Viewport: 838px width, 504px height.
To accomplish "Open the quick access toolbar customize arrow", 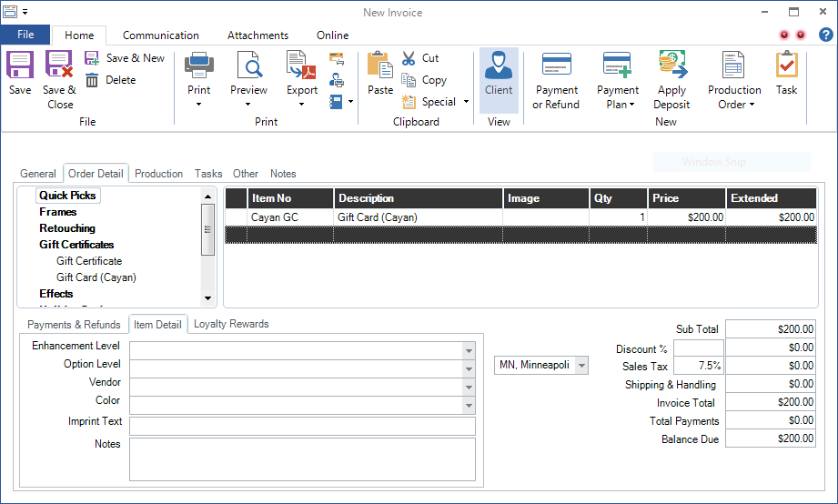I will [x=25, y=12].
